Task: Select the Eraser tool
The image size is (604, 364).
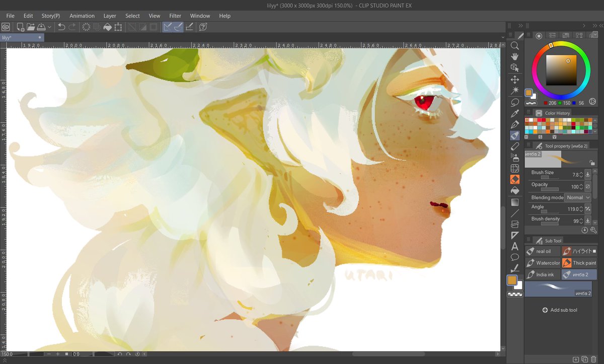Action: click(514, 146)
